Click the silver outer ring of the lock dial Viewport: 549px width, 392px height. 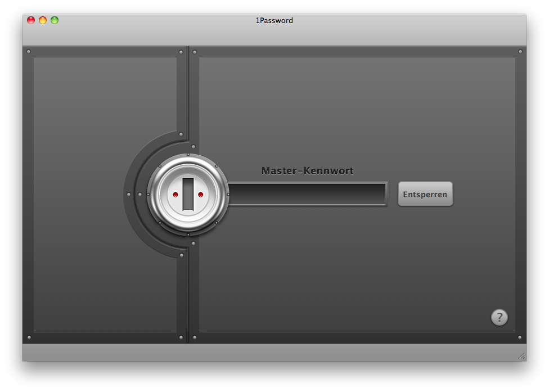[188, 159]
